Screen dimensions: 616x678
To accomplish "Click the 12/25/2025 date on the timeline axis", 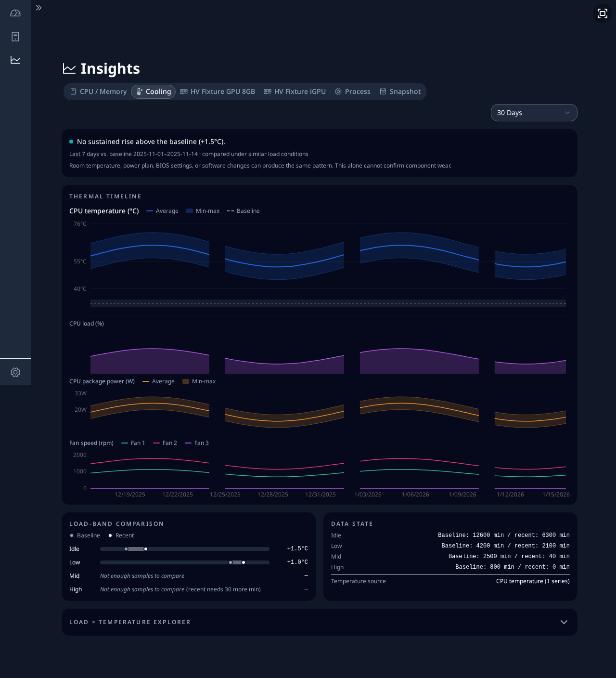I will point(225,495).
